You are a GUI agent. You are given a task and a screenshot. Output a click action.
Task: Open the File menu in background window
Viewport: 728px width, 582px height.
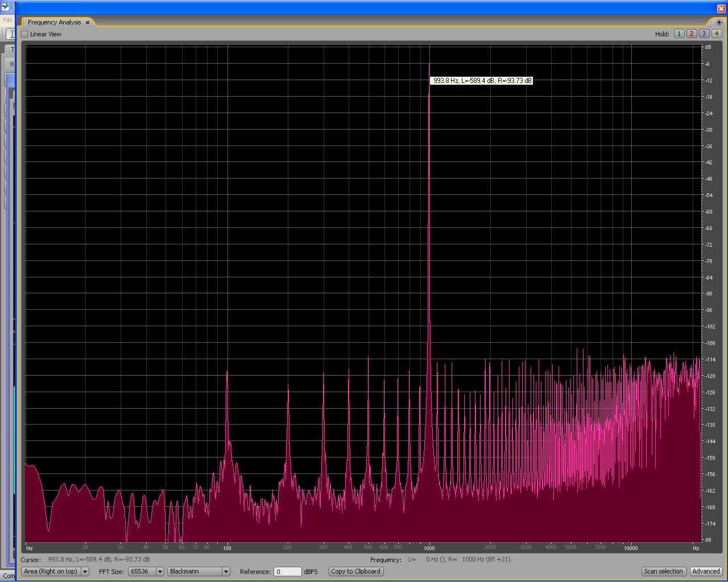click(x=7, y=20)
